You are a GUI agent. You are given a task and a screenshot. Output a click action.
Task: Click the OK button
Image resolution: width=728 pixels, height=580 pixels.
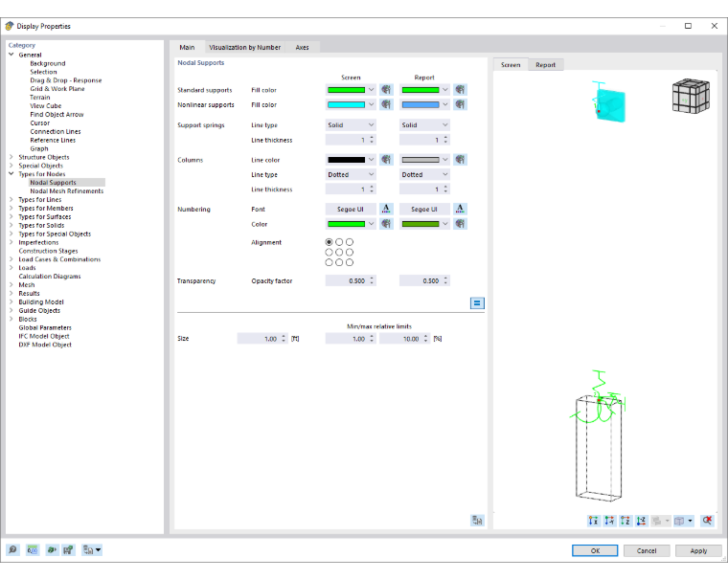coord(595,550)
